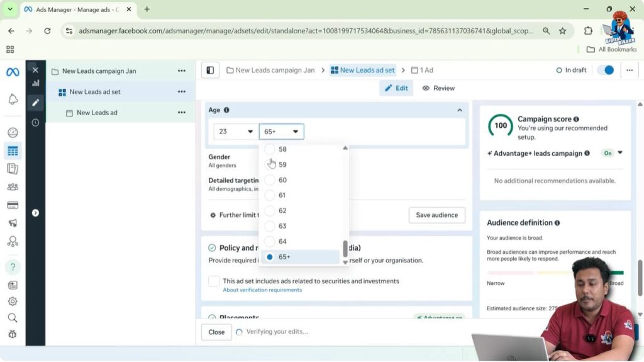This screenshot has height=362, width=644.
Task: Switch to the Review tab
Action: click(x=438, y=88)
